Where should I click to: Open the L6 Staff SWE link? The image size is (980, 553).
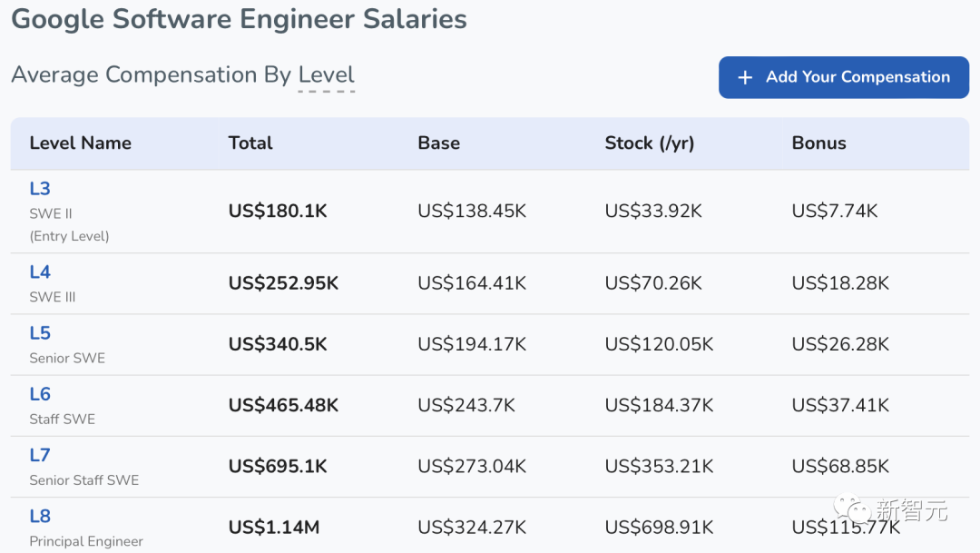point(40,394)
